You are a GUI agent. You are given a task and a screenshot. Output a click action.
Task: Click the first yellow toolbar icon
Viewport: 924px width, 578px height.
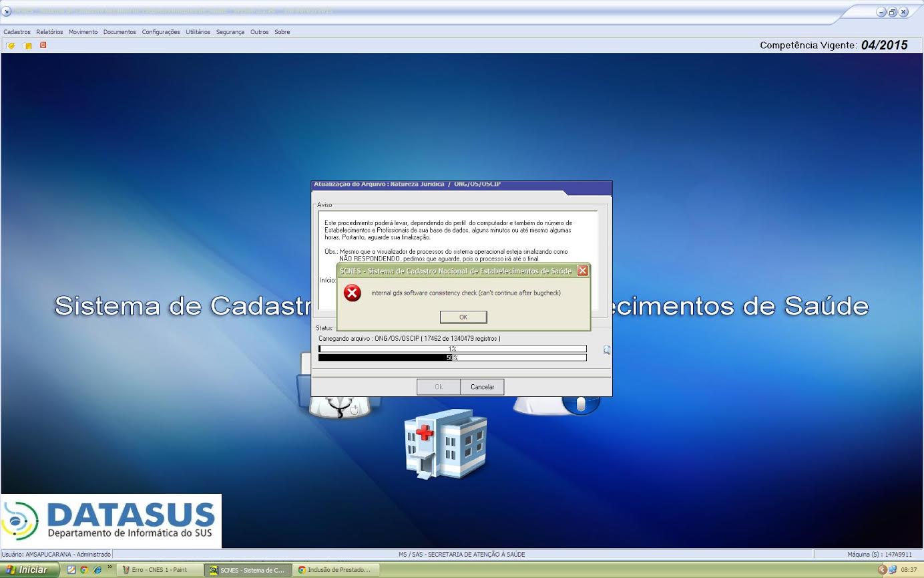[x=11, y=45]
